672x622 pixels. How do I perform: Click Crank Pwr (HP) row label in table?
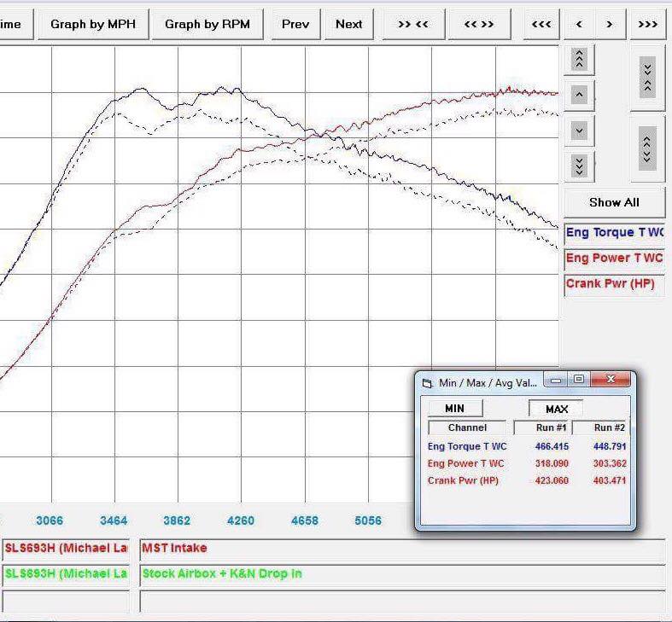[463, 480]
